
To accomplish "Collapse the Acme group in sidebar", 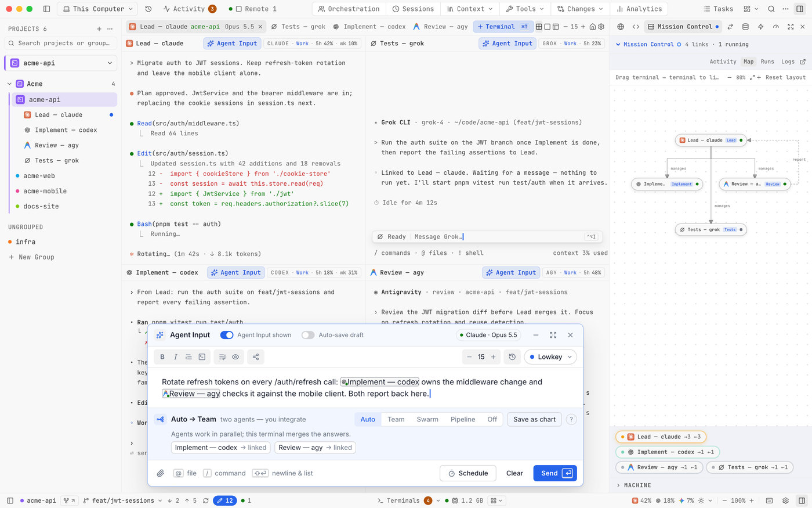I will [9, 84].
